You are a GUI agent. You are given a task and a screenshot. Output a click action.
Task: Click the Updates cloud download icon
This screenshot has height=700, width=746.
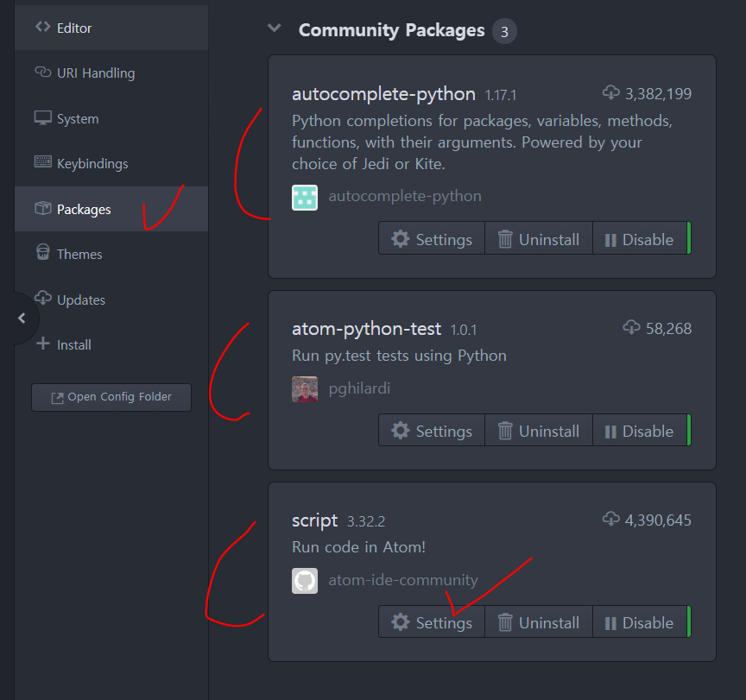(x=43, y=298)
